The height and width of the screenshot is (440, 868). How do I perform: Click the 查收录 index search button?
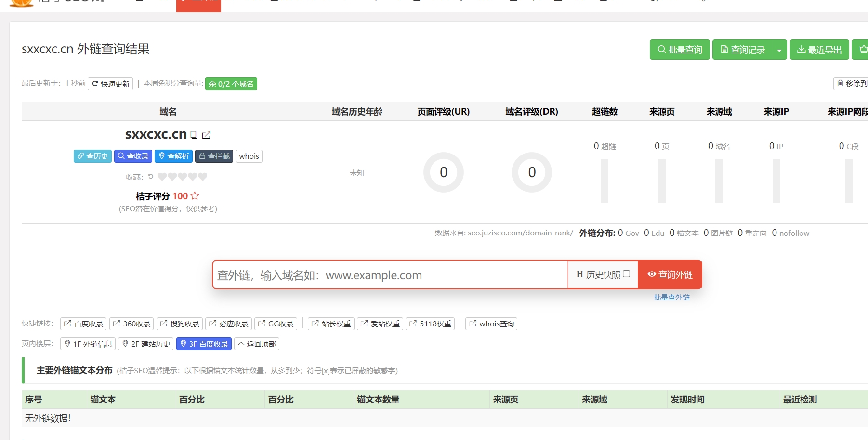[x=133, y=156]
